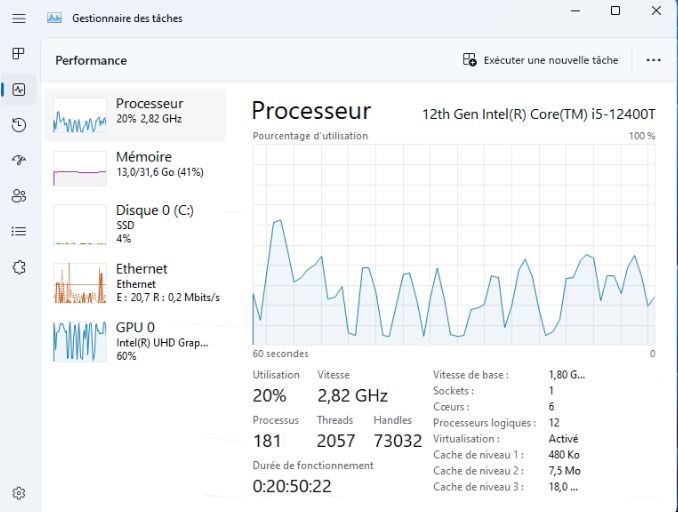Select the Performance icon in sidebar
This screenshot has height=512, width=678.
(x=18, y=89)
